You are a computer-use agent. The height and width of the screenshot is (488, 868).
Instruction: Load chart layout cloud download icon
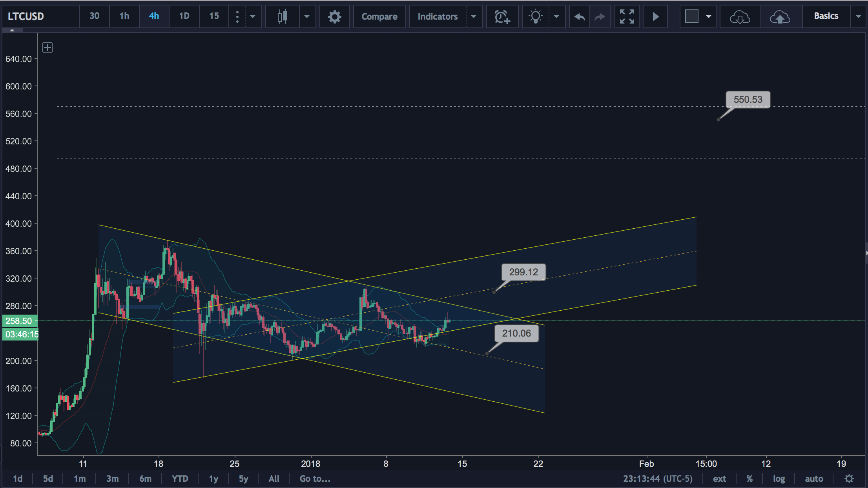740,16
